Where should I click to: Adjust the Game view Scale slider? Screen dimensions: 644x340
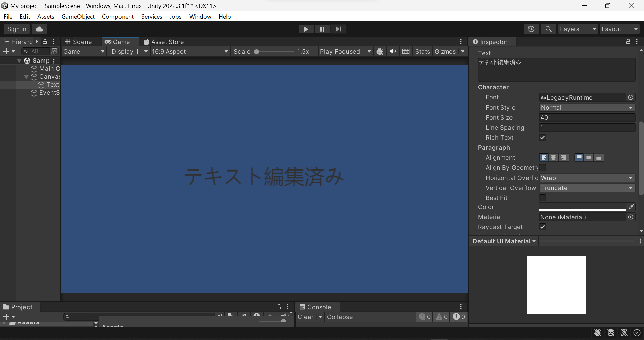tap(274, 51)
